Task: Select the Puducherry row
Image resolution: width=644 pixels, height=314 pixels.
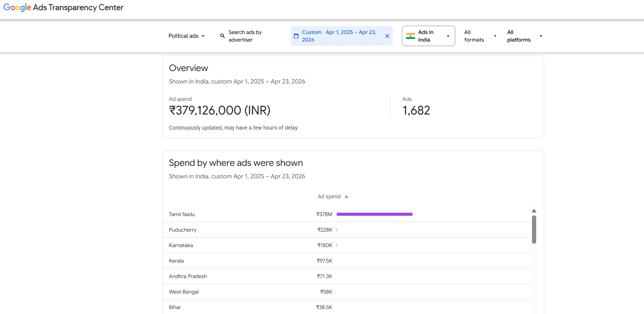Action: tap(183, 230)
